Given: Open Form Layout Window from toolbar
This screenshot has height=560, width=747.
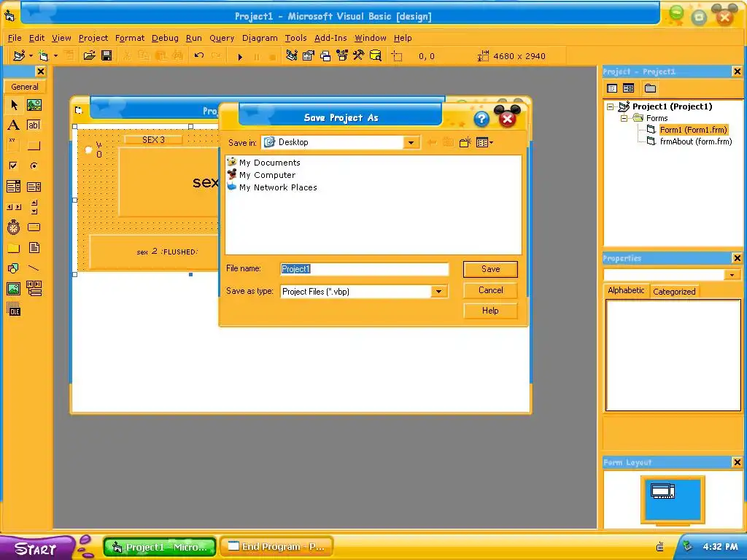Looking at the screenshot, I should pos(325,55).
